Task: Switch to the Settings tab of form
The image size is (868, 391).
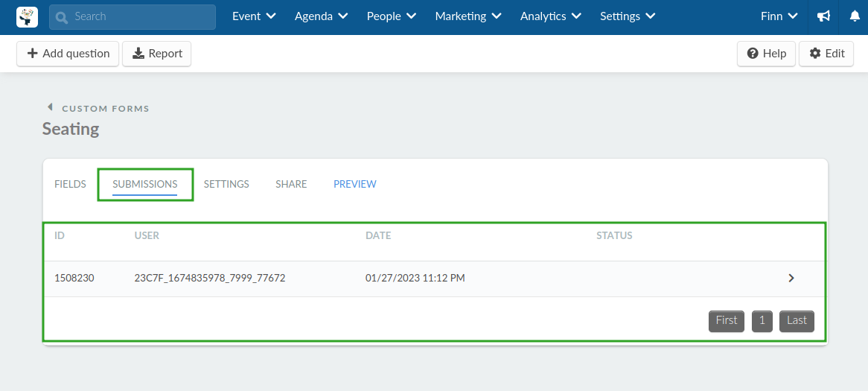Action: coord(226,184)
